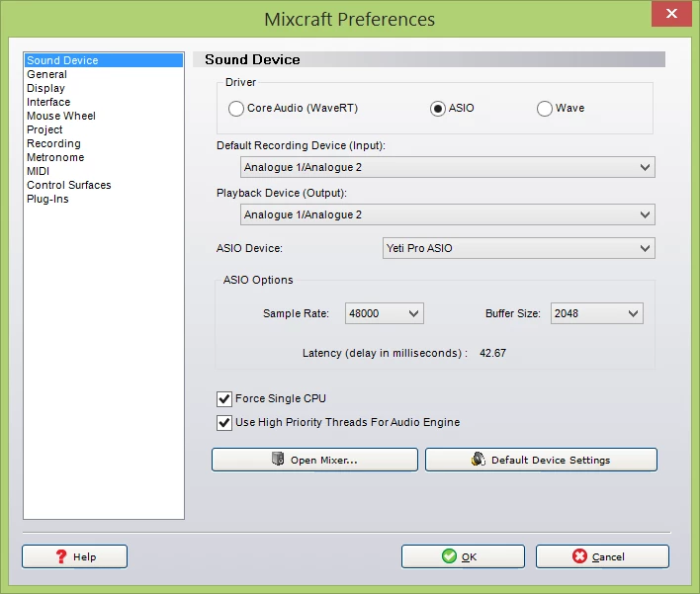The height and width of the screenshot is (594, 700).
Task: Click the Driver group label
Action: 240,82
